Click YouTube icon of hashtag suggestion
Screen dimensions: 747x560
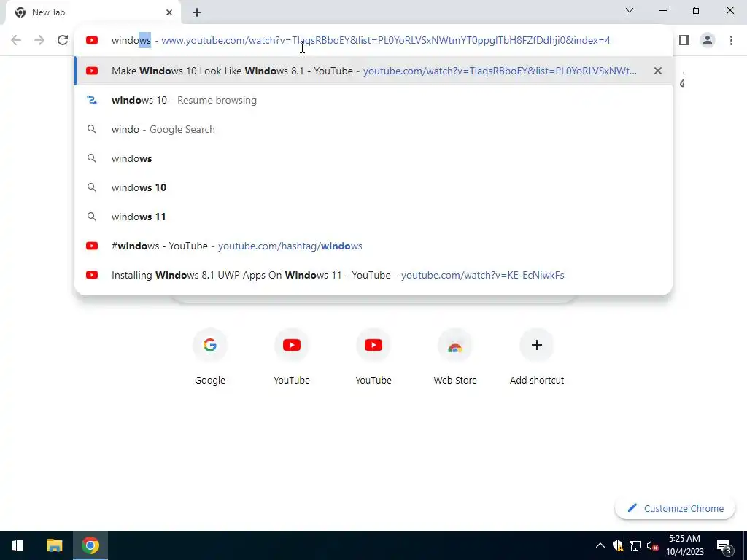pyautogui.click(x=92, y=246)
